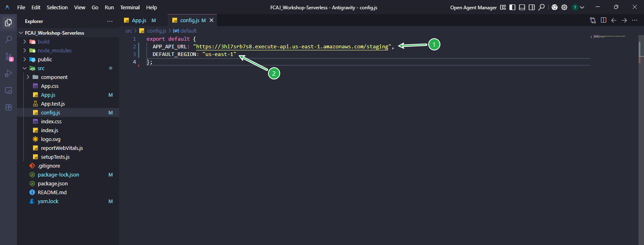Select the config.js editor tab
The width and height of the screenshot is (644, 245).
coord(189,20)
